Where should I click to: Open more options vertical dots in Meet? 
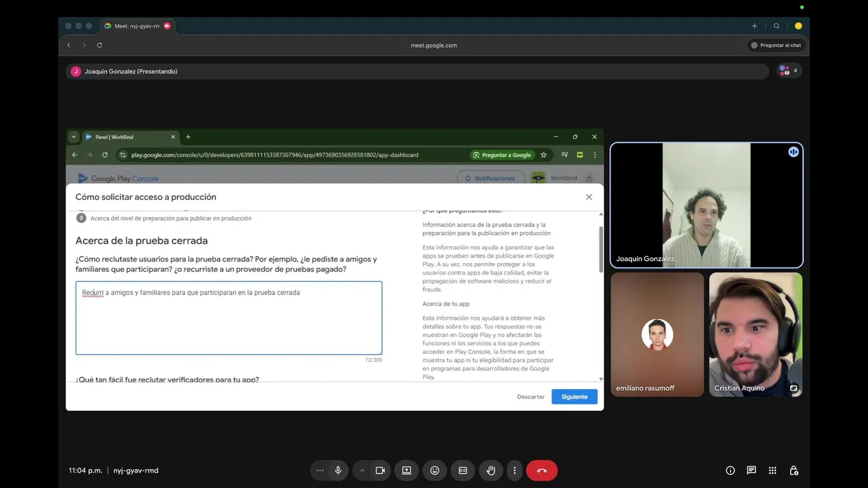515,470
